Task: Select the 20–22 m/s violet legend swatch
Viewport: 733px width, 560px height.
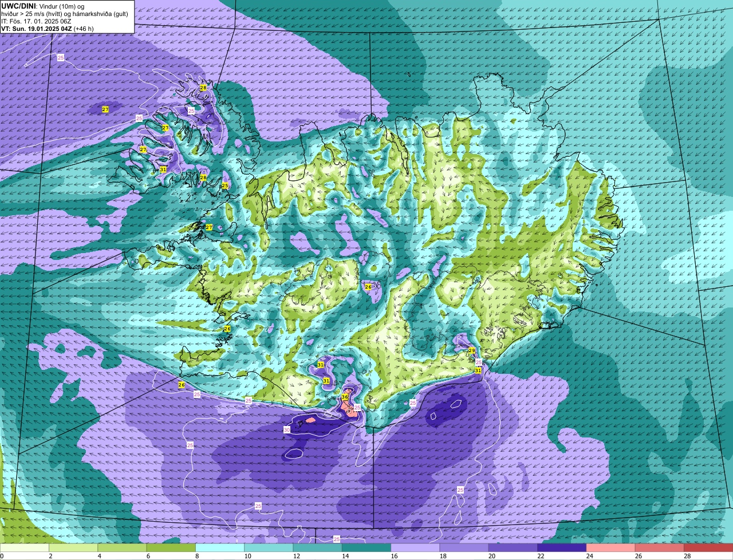Action: click(513, 547)
